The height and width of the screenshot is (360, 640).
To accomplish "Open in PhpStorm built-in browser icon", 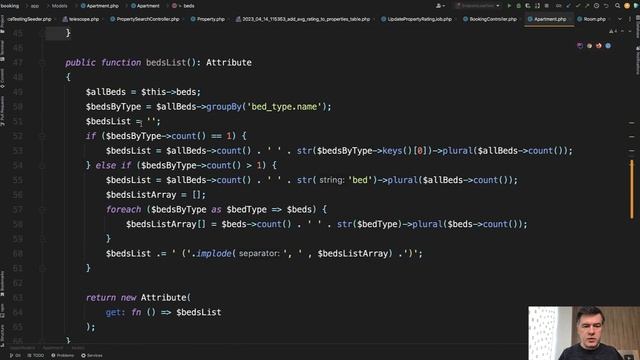I will 580,46.
